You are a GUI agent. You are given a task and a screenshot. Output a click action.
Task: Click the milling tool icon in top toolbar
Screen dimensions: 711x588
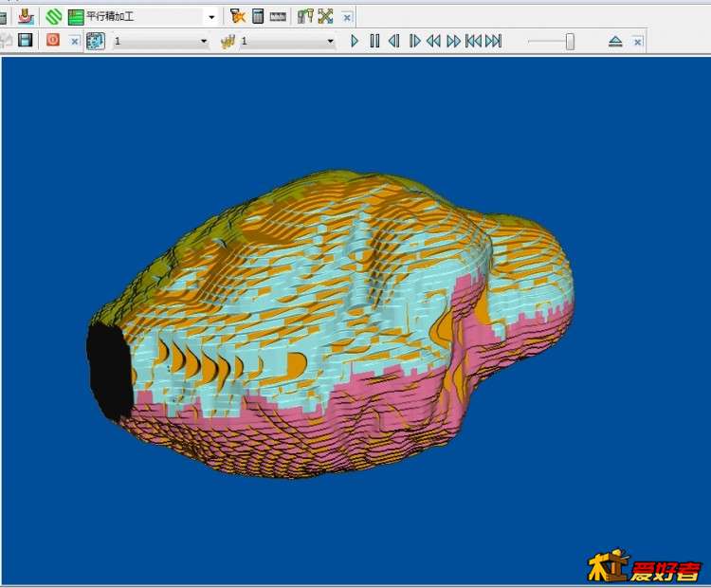point(26,16)
